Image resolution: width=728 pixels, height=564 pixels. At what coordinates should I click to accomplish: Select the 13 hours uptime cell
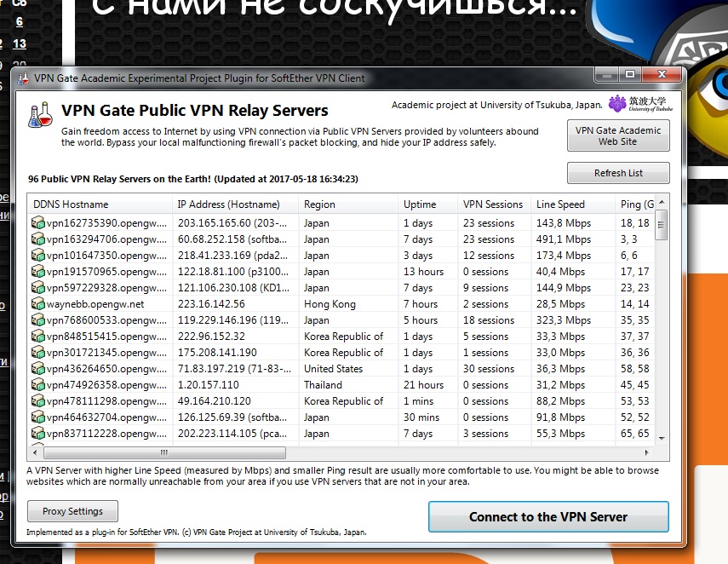click(423, 271)
